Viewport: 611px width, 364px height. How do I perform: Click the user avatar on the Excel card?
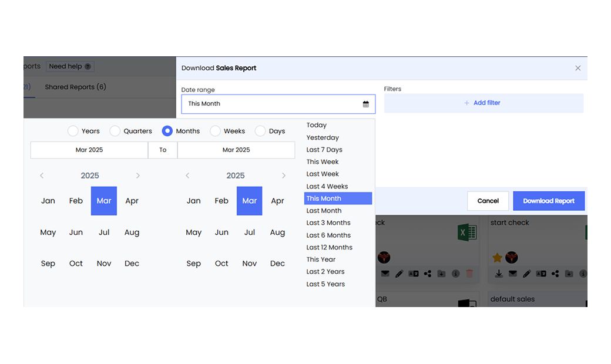pyautogui.click(x=384, y=257)
